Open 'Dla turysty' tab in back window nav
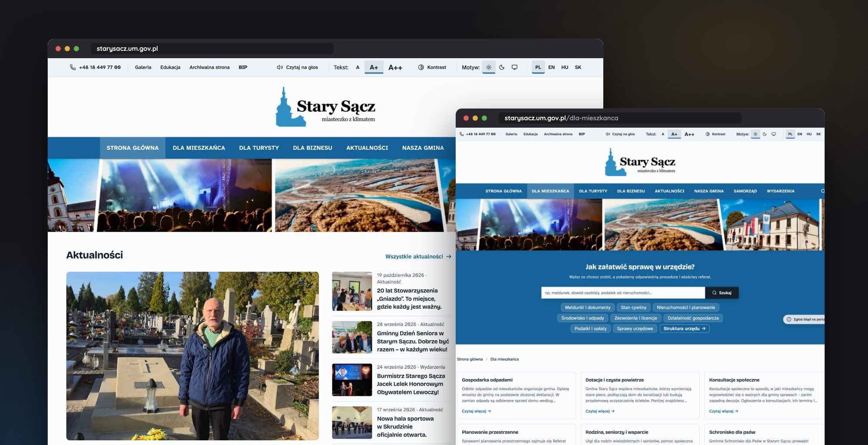Image resolution: width=868 pixels, height=445 pixels. point(259,148)
